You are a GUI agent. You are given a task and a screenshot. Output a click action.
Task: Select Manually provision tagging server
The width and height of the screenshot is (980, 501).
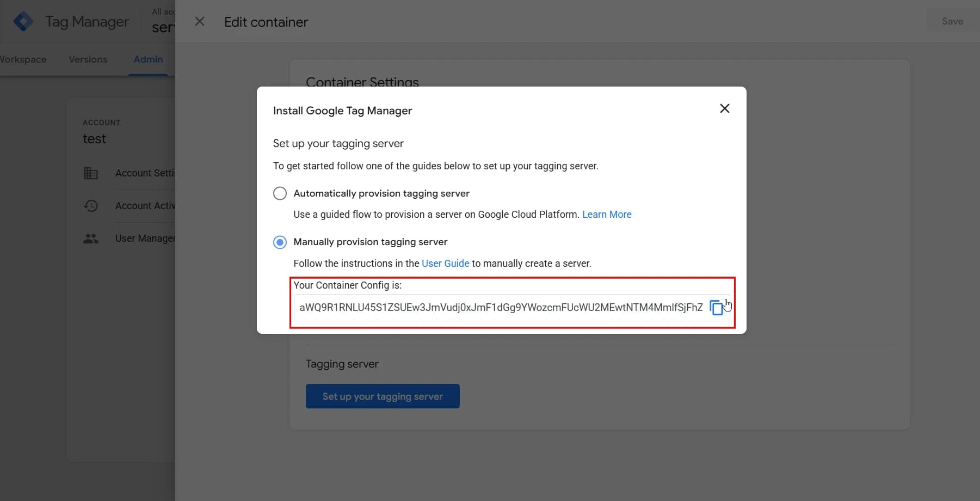280,242
